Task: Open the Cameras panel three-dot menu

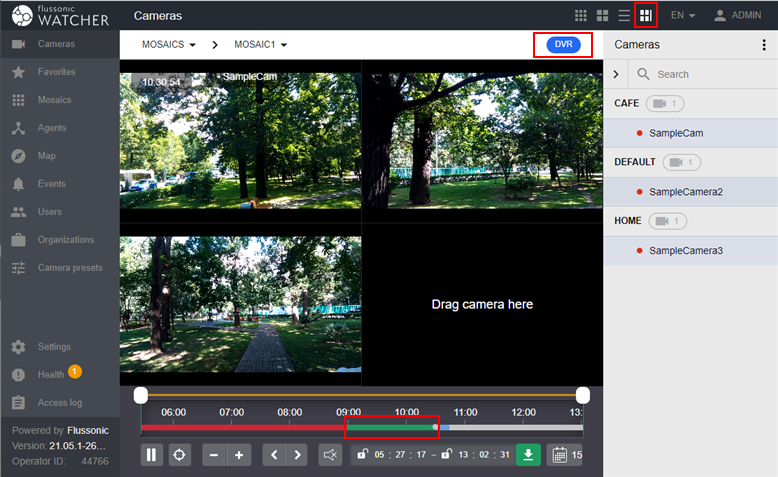Action: [764, 45]
